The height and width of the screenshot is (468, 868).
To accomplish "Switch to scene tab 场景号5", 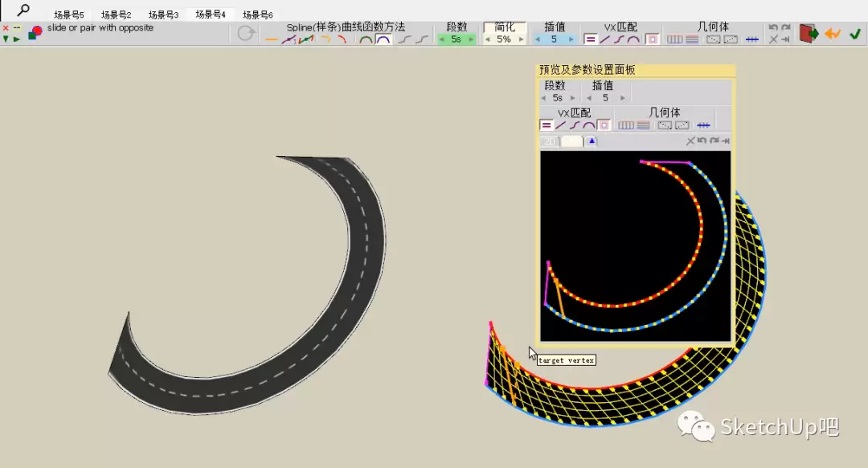I will (x=68, y=14).
